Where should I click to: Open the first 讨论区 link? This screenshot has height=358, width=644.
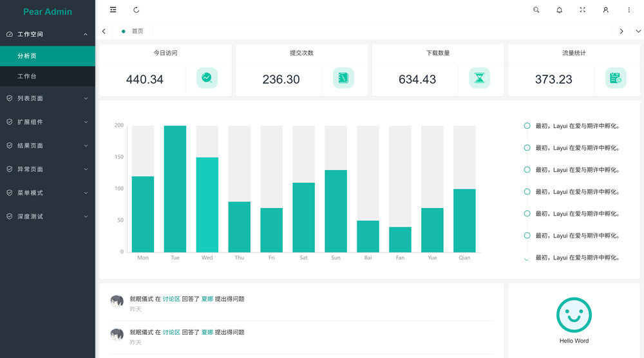(x=171, y=299)
